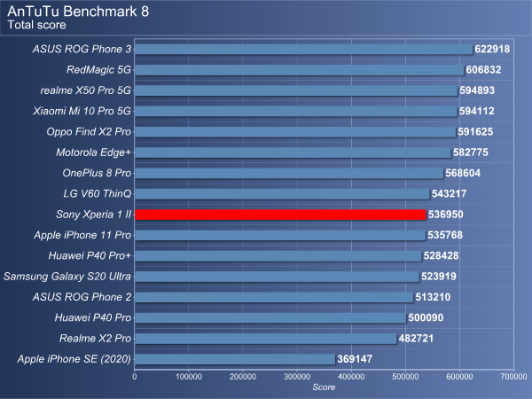532x399 pixels.
Task: Click the 'Motorola Edge+' label
Action: pos(94,153)
